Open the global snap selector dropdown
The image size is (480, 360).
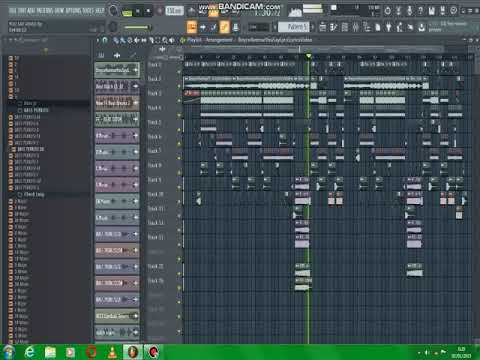tap(259, 27)
